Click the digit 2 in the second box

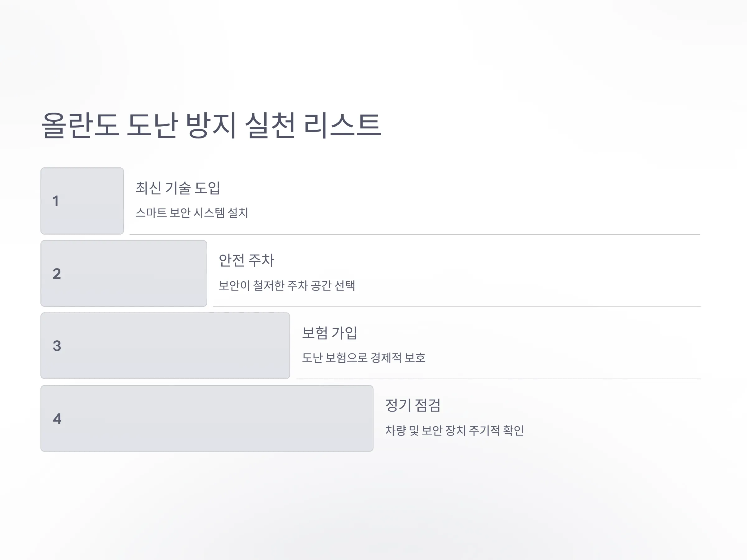pyautogui.click(x=57, y=274)
